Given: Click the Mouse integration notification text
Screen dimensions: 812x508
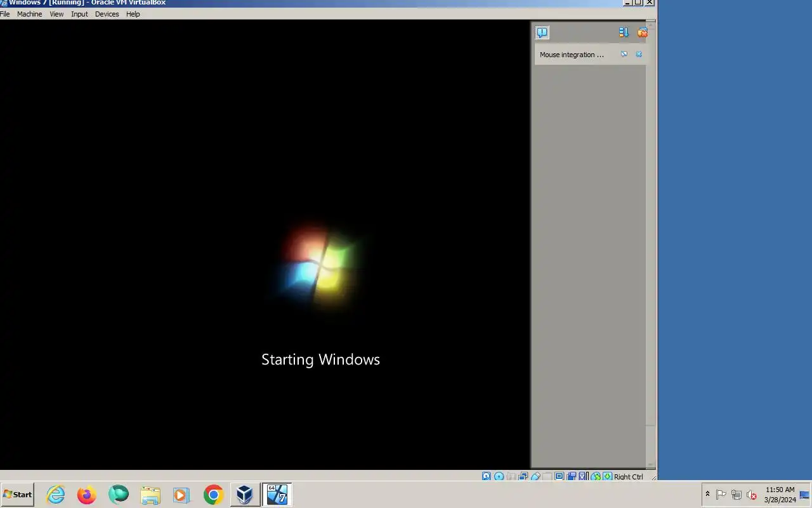Looking at the screenshot, I should (x=572, y=55).
